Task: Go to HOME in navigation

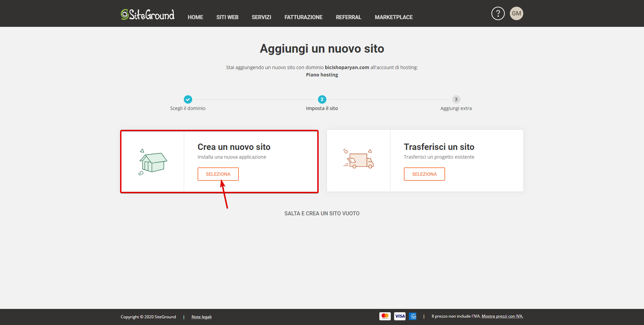Action: (x=195, y=17)
